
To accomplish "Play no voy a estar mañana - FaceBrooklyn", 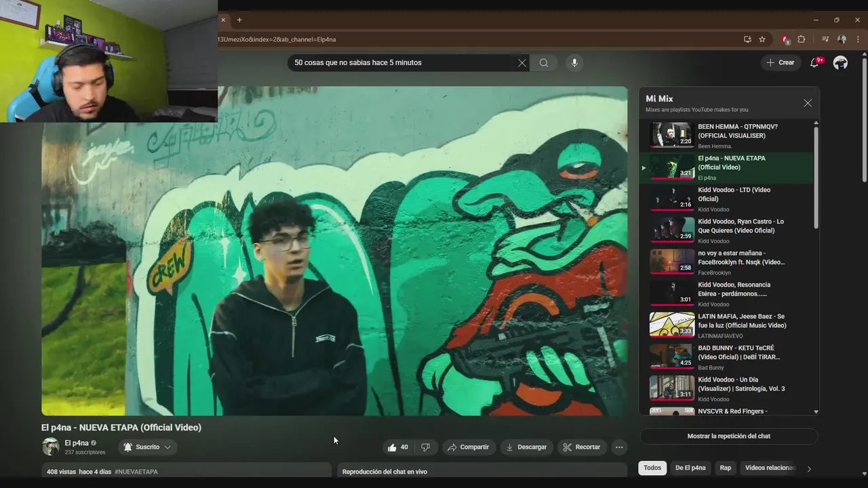I will pyautogui.click(x=726, y=262).
